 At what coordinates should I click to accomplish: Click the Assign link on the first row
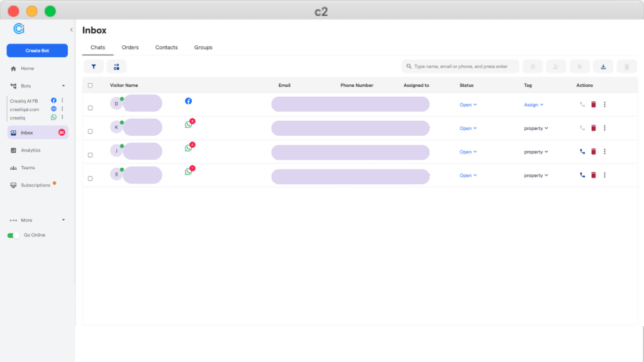[x=533, y=104]
